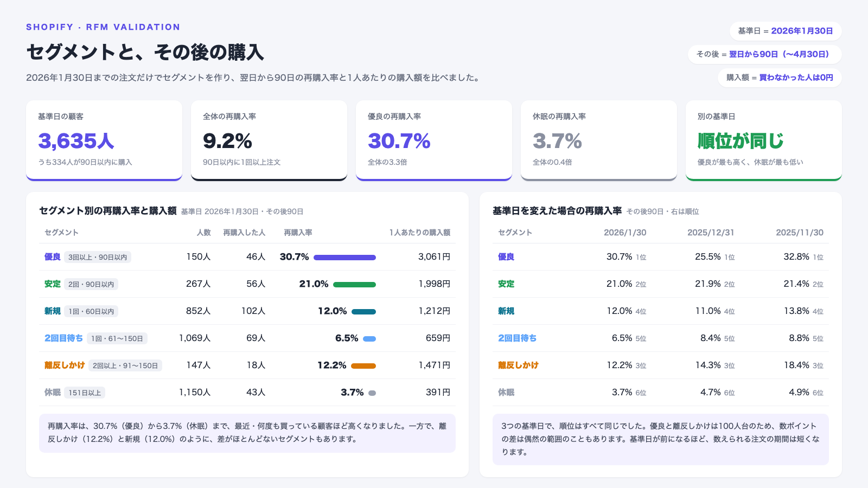868x488 pixels.
Task: Click the 391円 purchase amount
Action: tap(438, 393)
